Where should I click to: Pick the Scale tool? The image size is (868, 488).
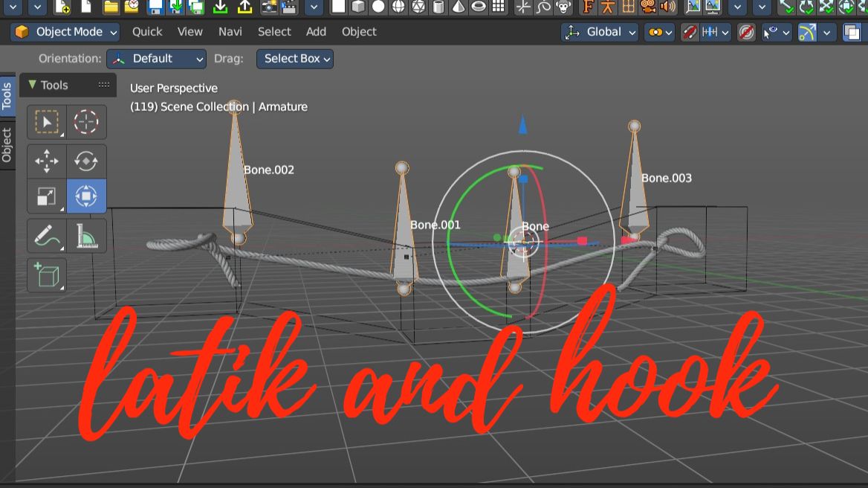click(x=47, y=197)
